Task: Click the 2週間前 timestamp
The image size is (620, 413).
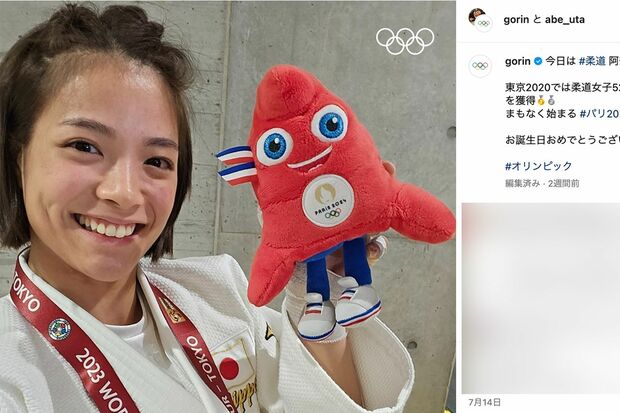Action: coord(563,183)
